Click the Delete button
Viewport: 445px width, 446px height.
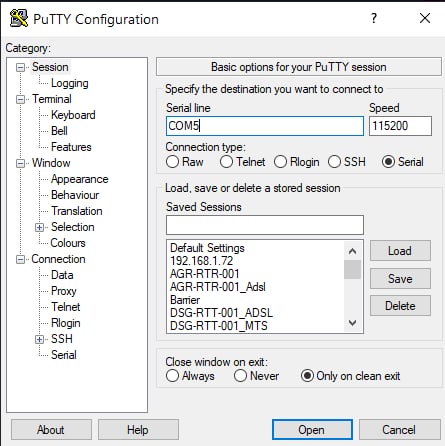point(400,306)
